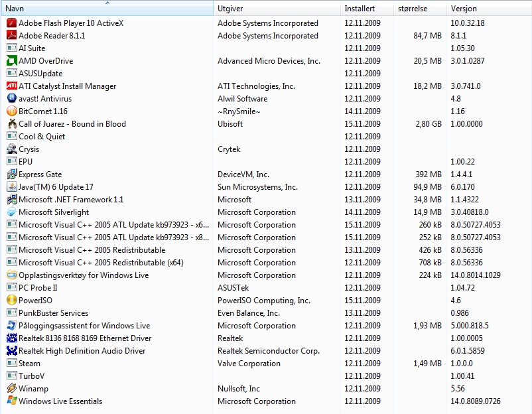Click the Call of Juarez icon

click(x=11, y=124)
